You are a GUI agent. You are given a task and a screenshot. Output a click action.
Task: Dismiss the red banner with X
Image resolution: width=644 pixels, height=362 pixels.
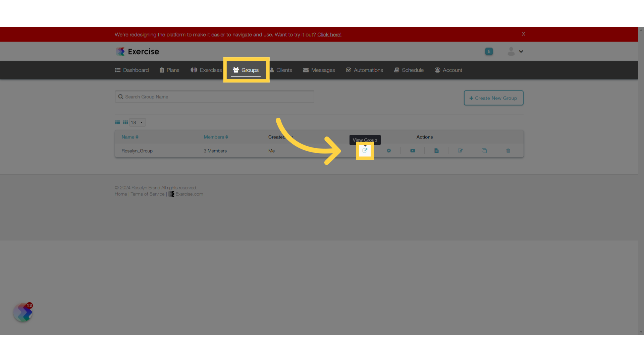523,34
